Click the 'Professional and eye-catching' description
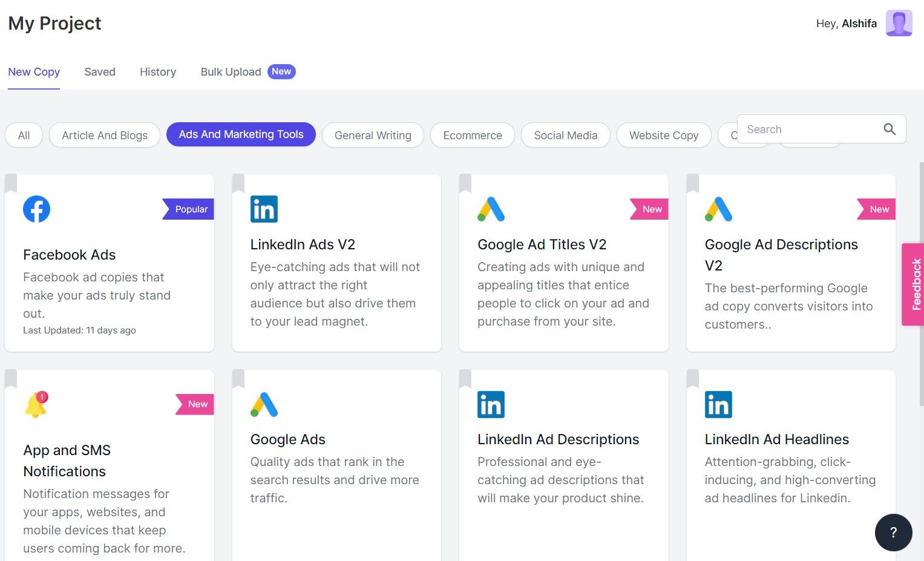 561,480
